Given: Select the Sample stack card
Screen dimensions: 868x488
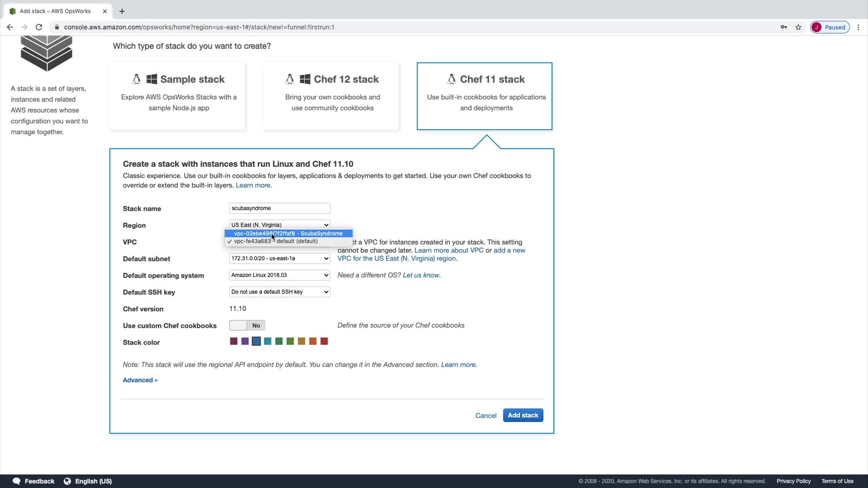Looking at the screenshot, I should click(x=177, y=96).
